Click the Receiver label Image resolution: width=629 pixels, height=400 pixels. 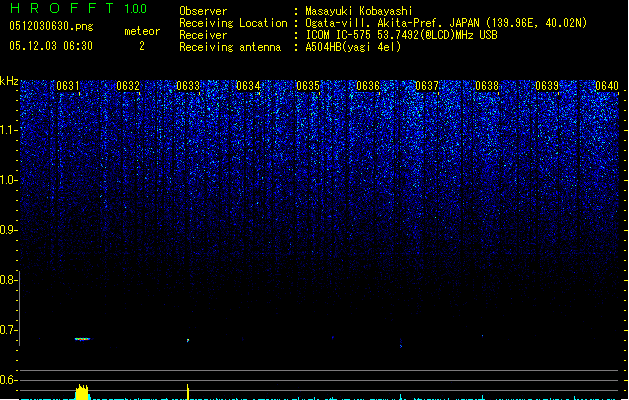pos(203,35)
